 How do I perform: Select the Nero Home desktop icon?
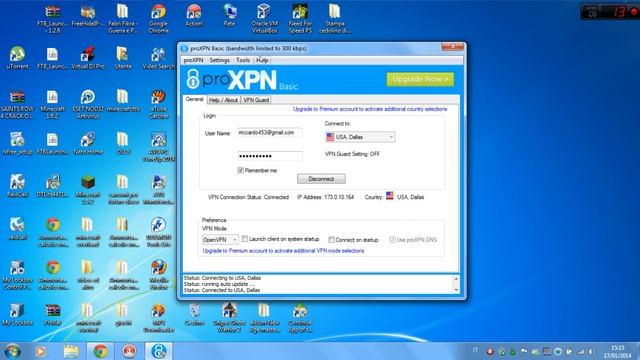pyautogui.click(x=88, y=143)
